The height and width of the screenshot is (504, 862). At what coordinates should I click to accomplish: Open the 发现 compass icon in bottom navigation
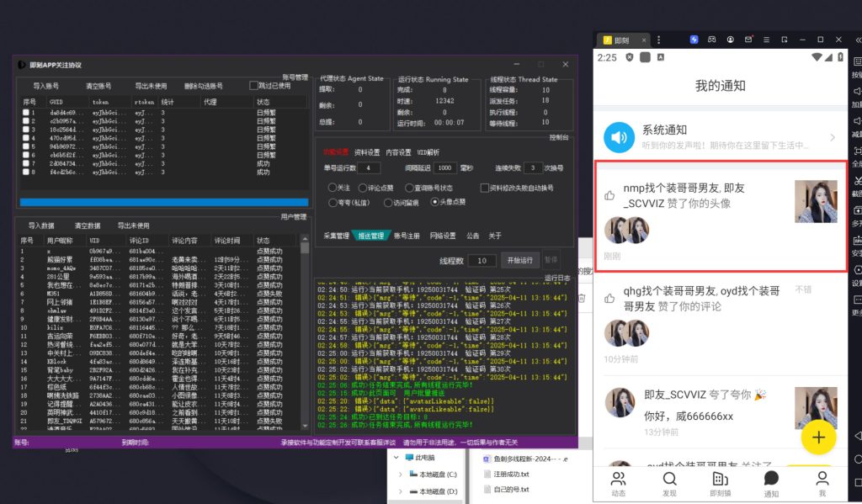tap(669, 479)
